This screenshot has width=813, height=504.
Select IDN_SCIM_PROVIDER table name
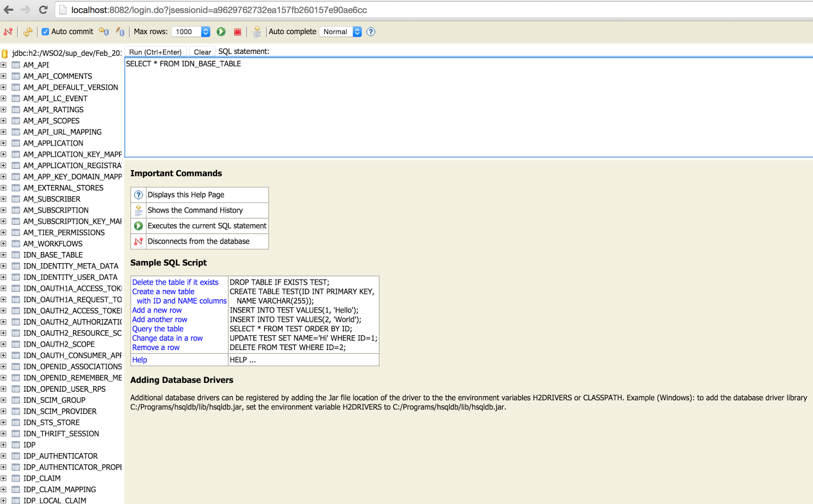click(60, 412)
